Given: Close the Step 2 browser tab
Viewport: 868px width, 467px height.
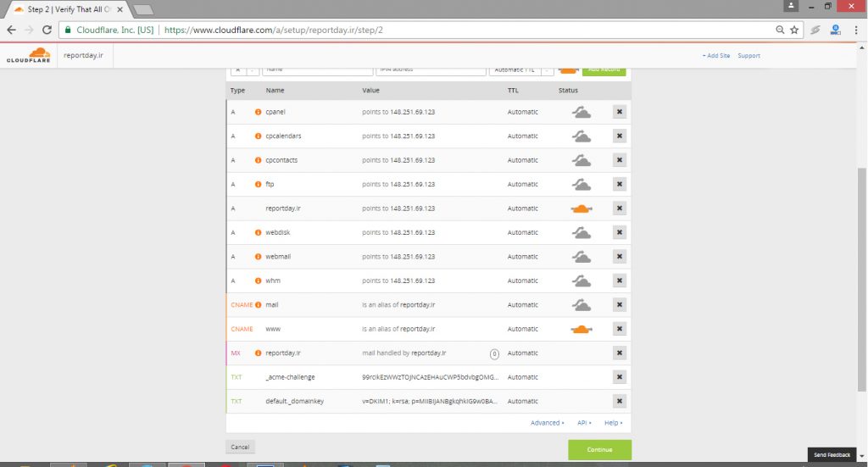Looking at the screenshot, I should [120, 9].
